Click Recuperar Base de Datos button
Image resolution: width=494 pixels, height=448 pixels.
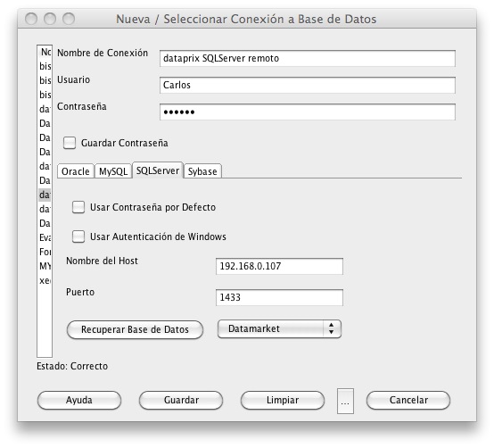tap(135, 330)
